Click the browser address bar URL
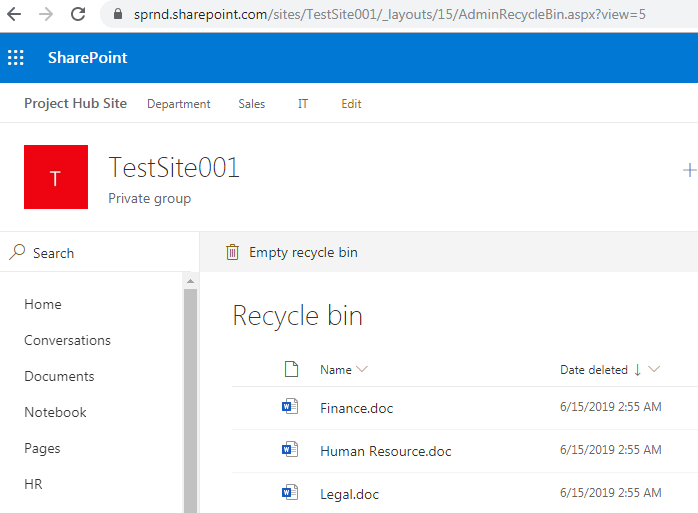This screenshot has width=698, height=513. coord(390,14)
